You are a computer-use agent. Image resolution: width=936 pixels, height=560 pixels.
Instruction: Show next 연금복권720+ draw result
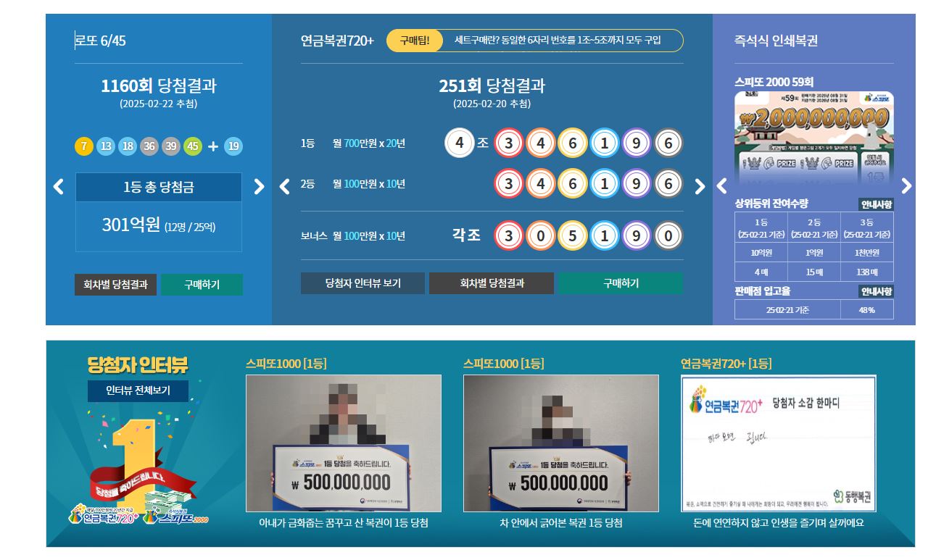700,186
